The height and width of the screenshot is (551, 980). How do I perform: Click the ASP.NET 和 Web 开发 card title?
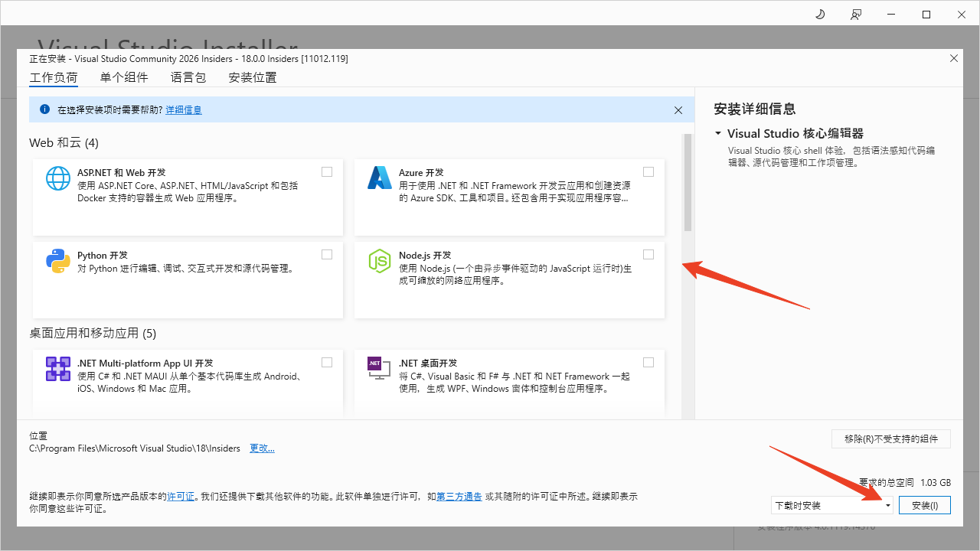(x=122, y=173)
